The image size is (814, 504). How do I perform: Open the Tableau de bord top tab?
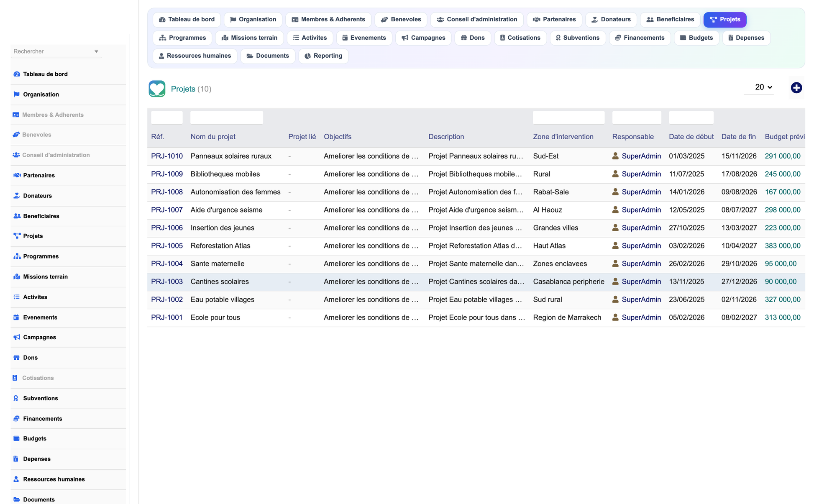187,20
